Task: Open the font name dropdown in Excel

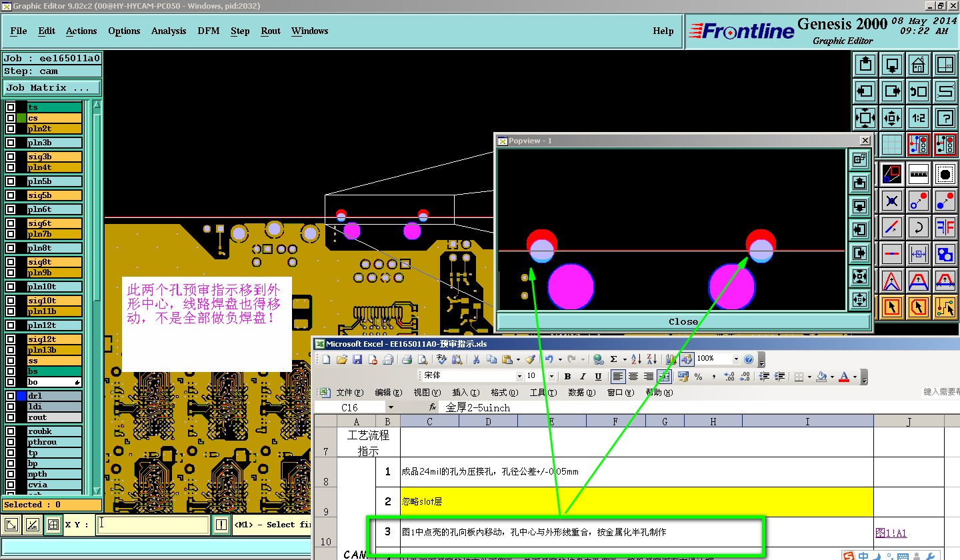Action: (519, 377)
